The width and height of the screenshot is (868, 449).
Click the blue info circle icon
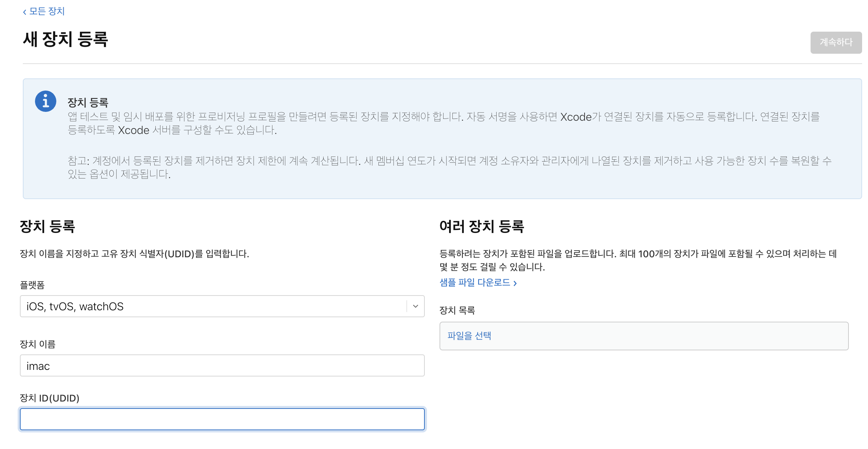(x=46, y=101)
